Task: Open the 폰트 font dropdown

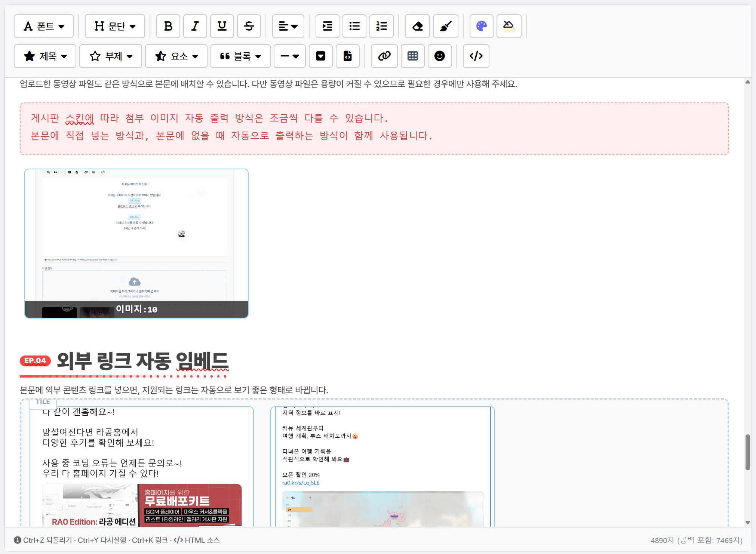Action: click(44, 26)
